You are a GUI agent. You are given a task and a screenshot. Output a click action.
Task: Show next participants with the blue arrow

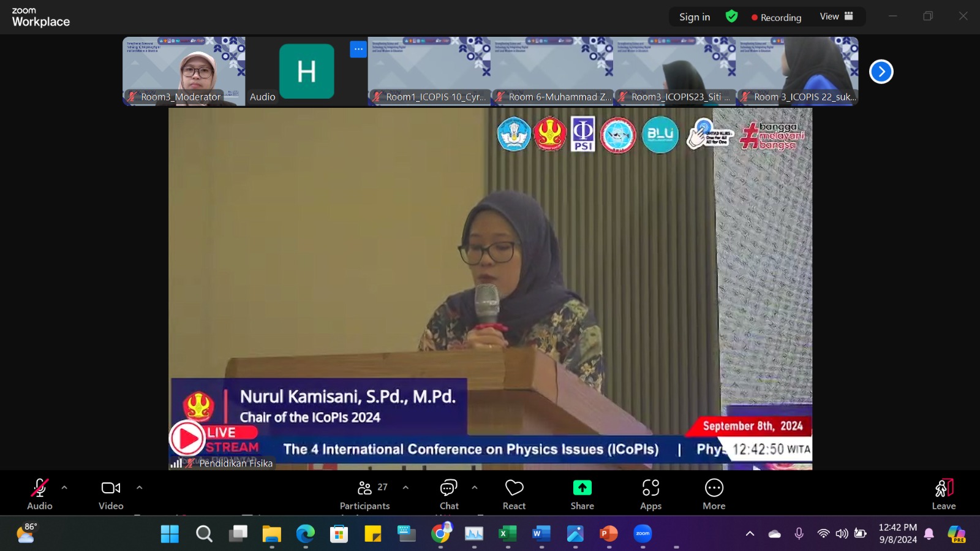click(x=881, y=72)
